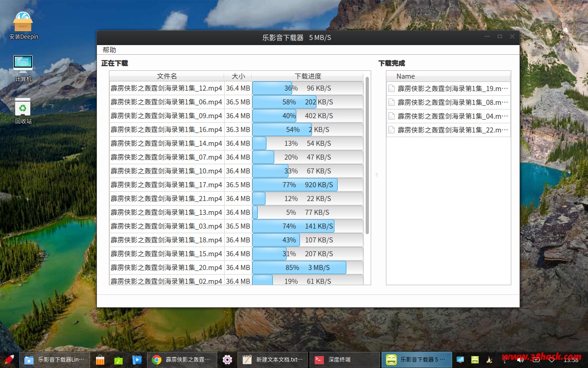The image size is (588, 368).
Task: Minimize the 乐影音下载器 window
Action: [x=488, y=37]
